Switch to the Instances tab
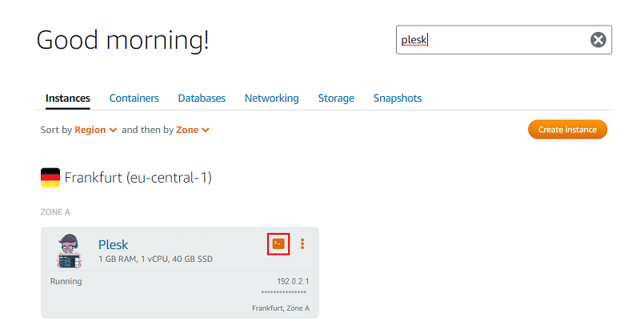The width and height of the screenshot is (644, 322). (67, 99)
